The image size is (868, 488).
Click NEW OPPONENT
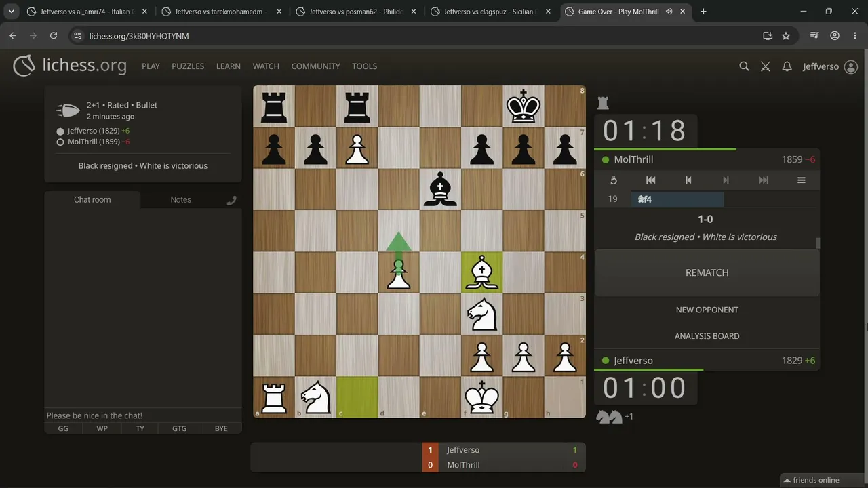[707, 310]
